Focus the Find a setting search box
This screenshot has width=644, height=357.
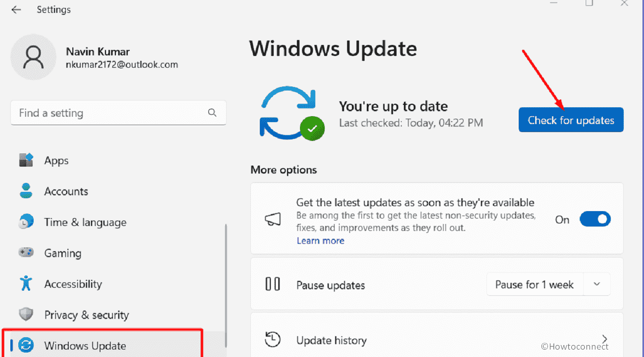point(109,113)
